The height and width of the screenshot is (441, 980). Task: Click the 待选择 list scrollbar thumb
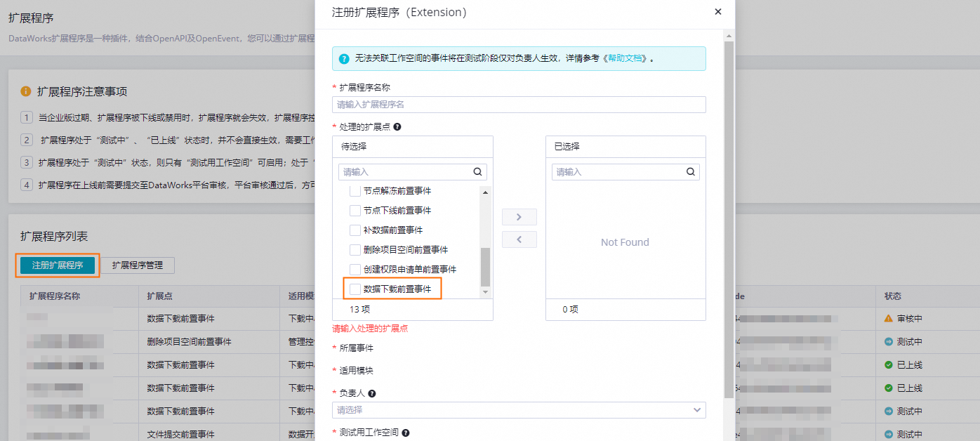485,267
